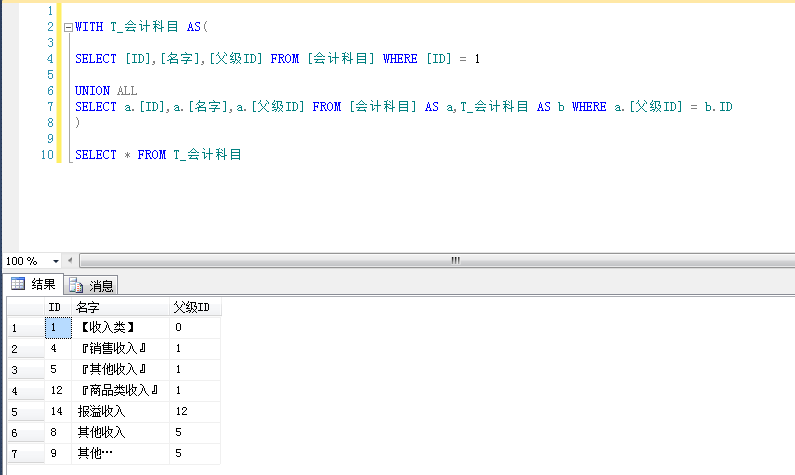The image size is (795, 475).
Task: Select 父级ID cell with value 0
Action: click(195, 327)
